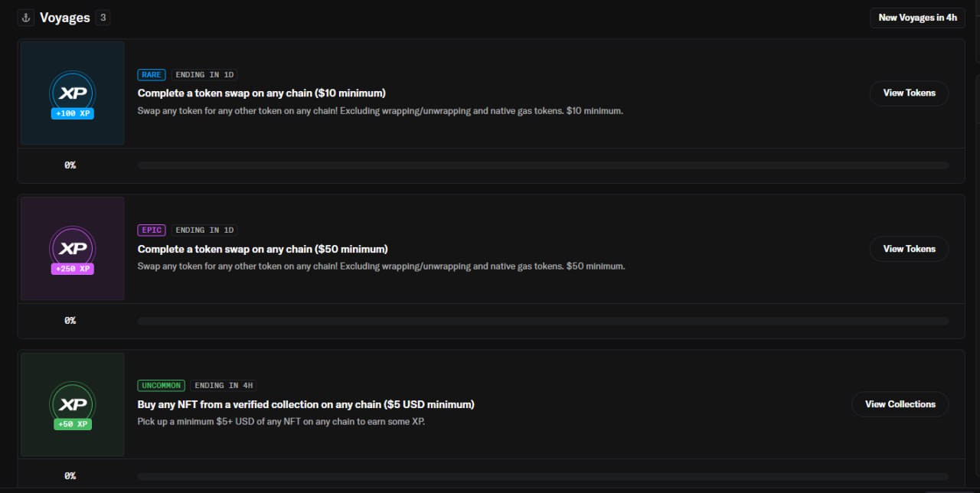Click the Buy any NFT voyage title
This screenshot has height=493, width=980.
point(306,404)
